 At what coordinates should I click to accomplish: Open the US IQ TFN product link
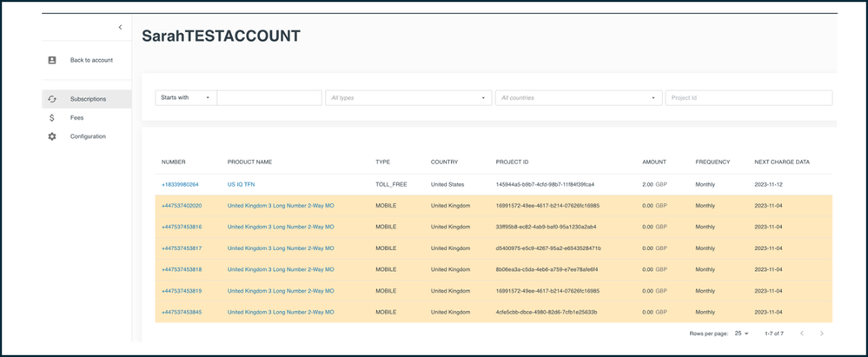click(x=241, y=184)
